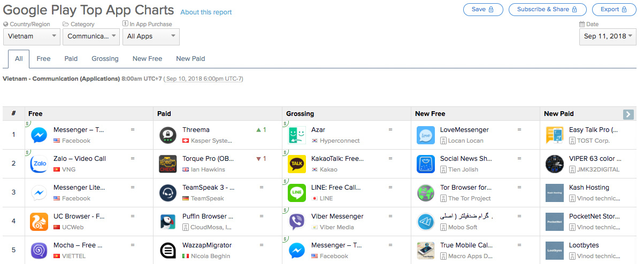Image resolution: width=644 pixels, height=264 pixels.
Task: Open the In App Purchase dropdown
Action: tap(151, 36)
